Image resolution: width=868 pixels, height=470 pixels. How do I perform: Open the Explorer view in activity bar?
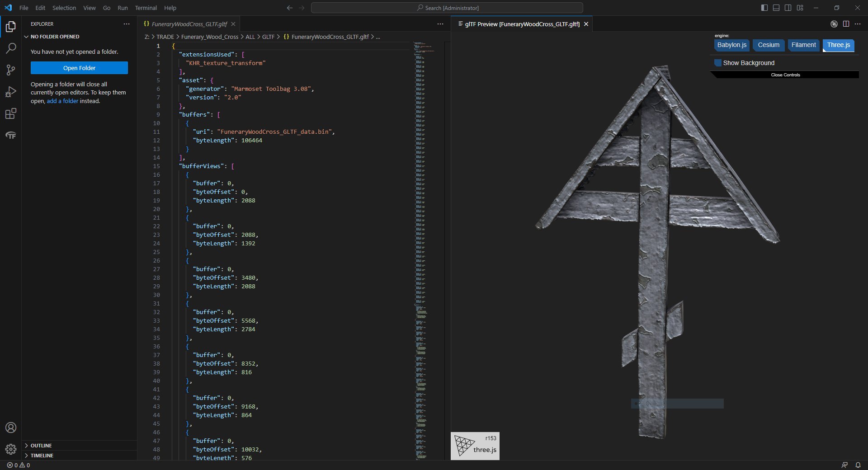(x=11, y=27)
